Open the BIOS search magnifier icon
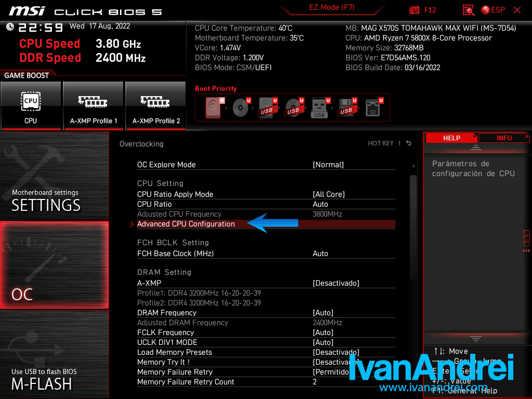This screenshot has height=399, width=532. click(469, 10)
